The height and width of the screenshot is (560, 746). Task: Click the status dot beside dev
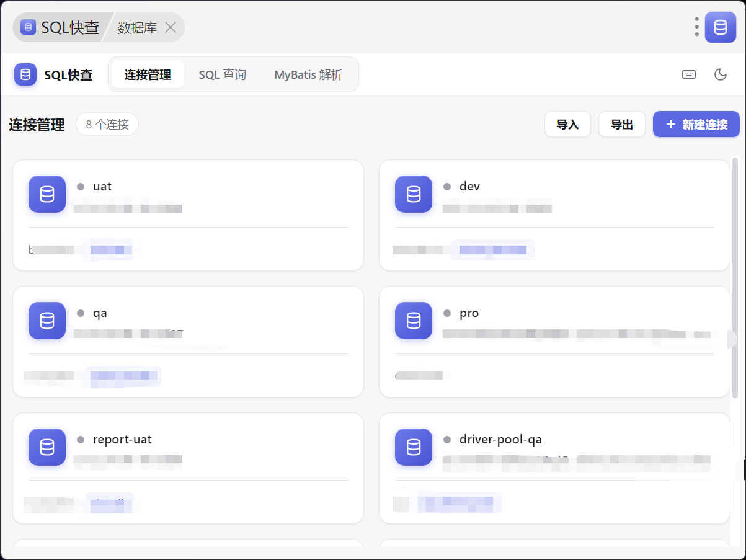pyautogui.click(x=447, y=186)
